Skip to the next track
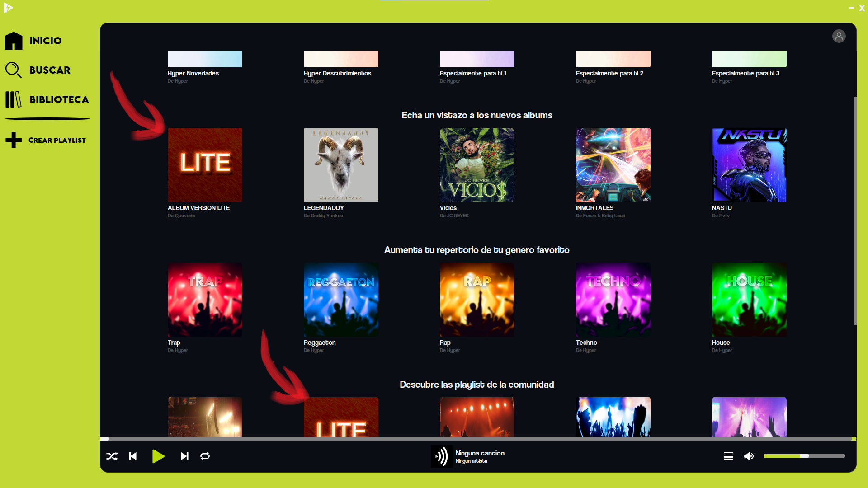The height and width of the screenshot is (488, 868). [184, 456]
